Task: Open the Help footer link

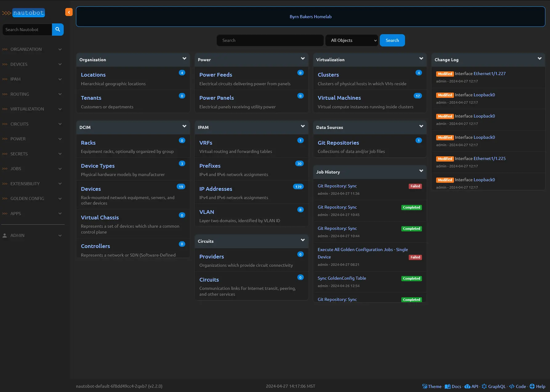Action: (x=537, y=386)
